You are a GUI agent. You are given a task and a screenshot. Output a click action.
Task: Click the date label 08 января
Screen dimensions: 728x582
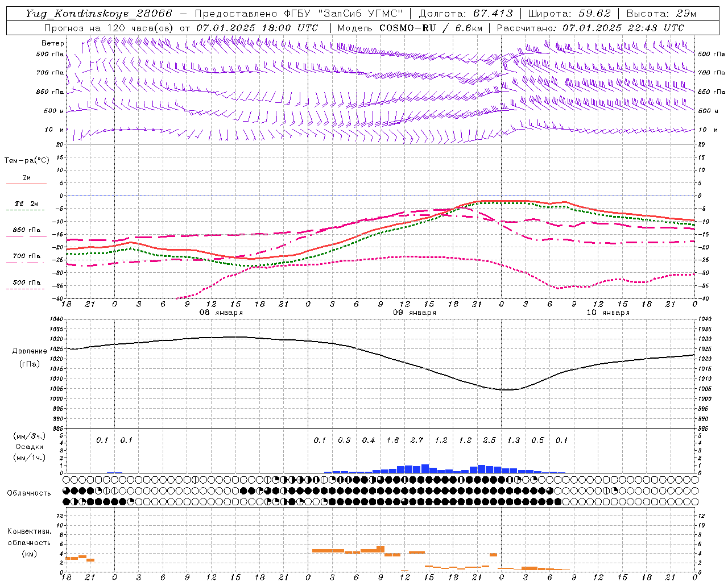221,313
